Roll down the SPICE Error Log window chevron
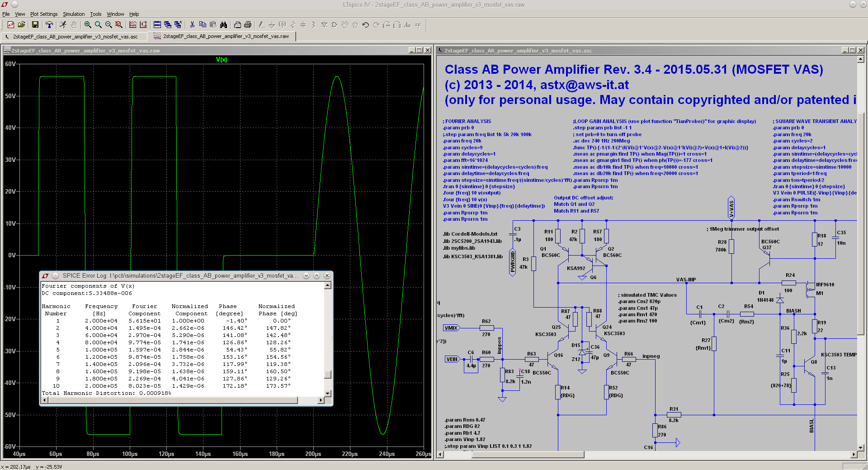The height and width of the screenshot is (470, 868). (x=306, y=275)
